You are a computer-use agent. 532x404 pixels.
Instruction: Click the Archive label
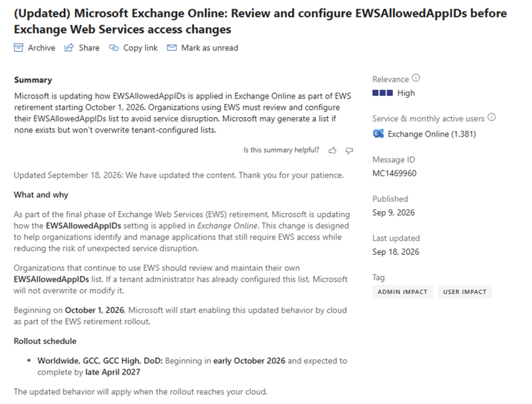[x=41, y=48]
